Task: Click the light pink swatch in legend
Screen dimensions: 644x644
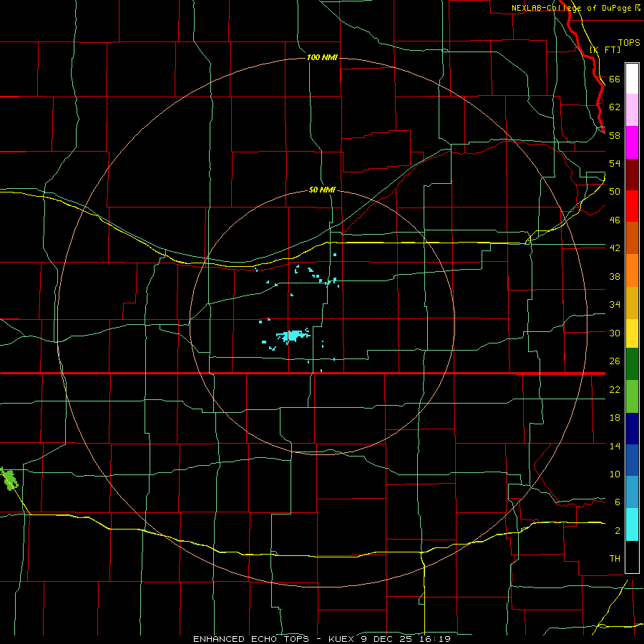Action: pos(632,109)
